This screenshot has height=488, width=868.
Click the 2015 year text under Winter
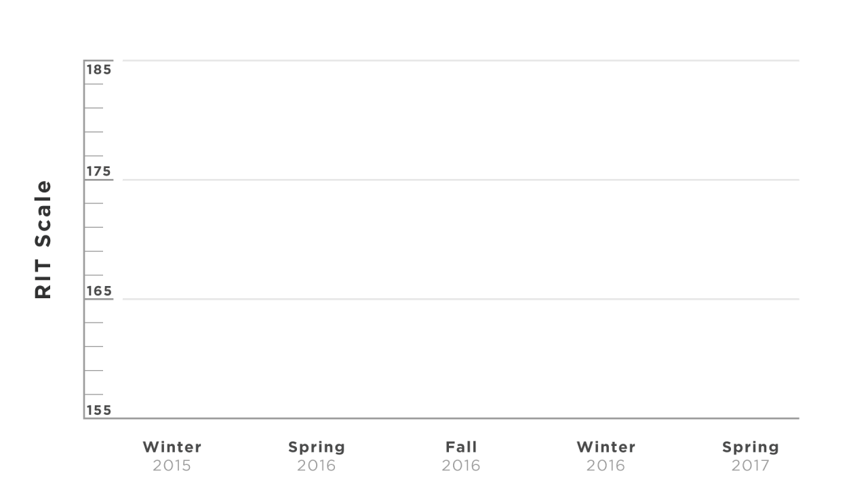(x=172, y=466)
